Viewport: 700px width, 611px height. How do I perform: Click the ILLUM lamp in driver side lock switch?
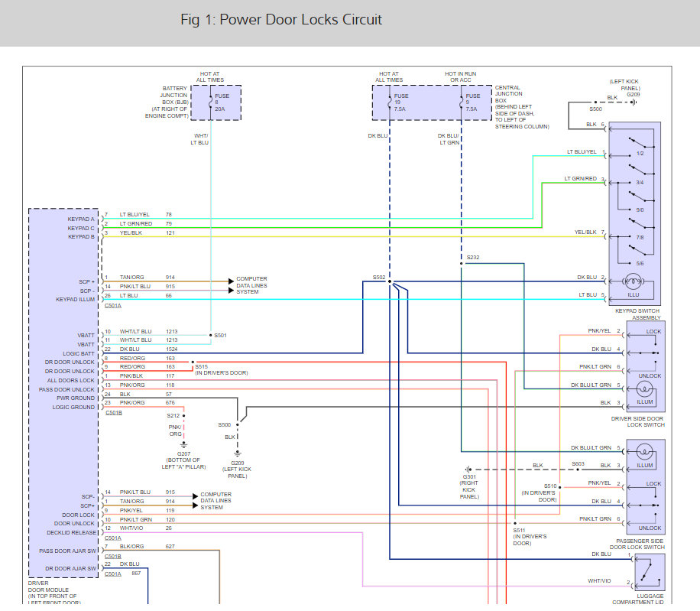(x=644, y=389)
